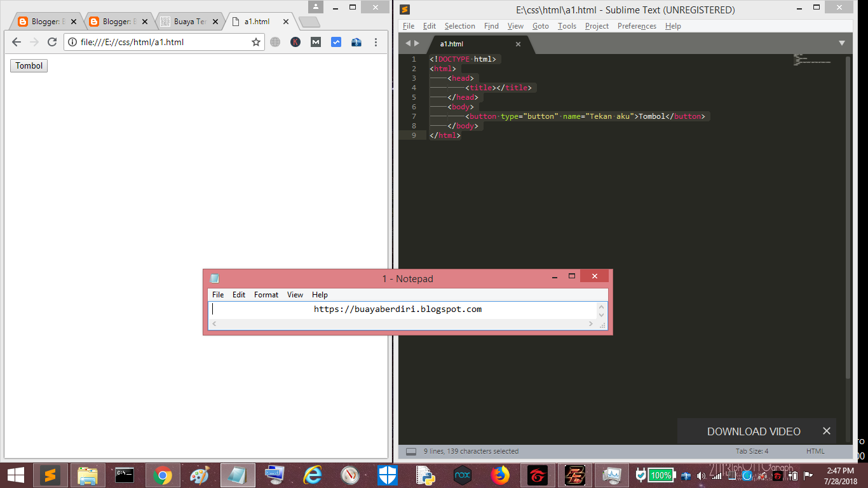Screen dimensions: 868x488
Task: Click the '9 lines, 139 characters selected' status text
Action: point(471,451)
